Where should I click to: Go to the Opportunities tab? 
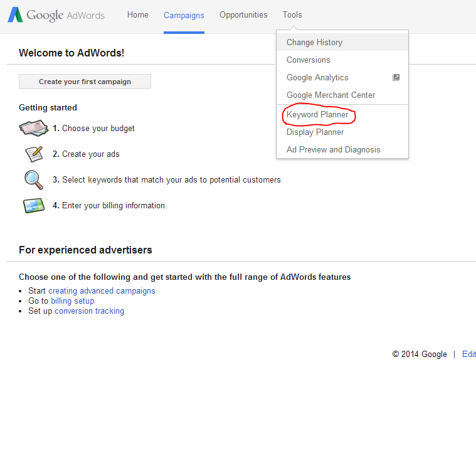(x=243, y=15)
